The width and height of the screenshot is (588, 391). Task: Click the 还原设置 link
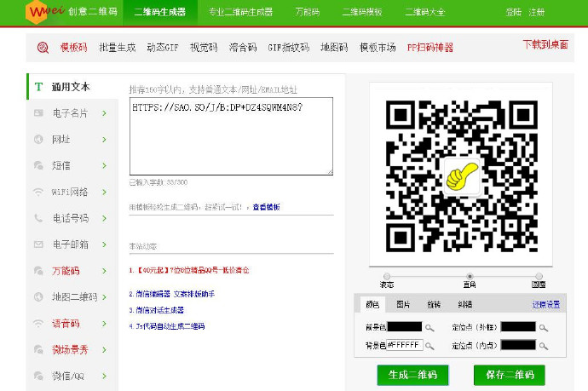coord(546,304)
